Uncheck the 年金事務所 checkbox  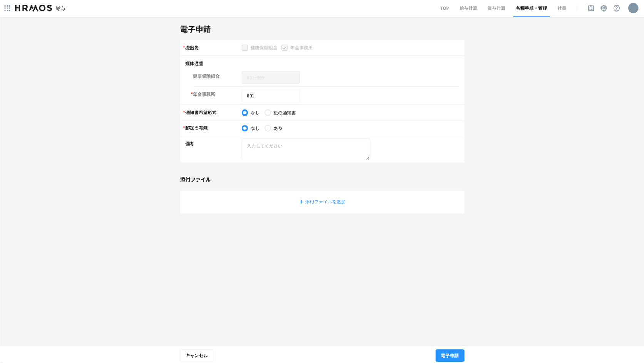click(x=284, y=48)
